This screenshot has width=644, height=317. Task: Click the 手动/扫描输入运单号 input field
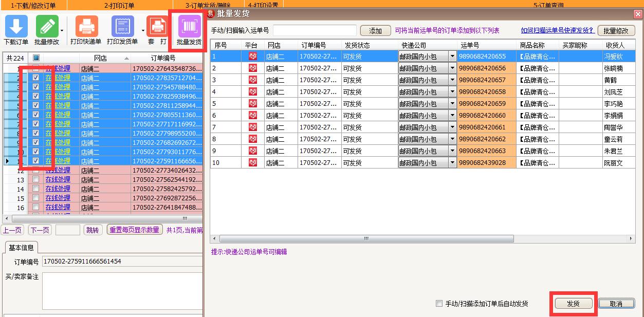tap(315, 30)
